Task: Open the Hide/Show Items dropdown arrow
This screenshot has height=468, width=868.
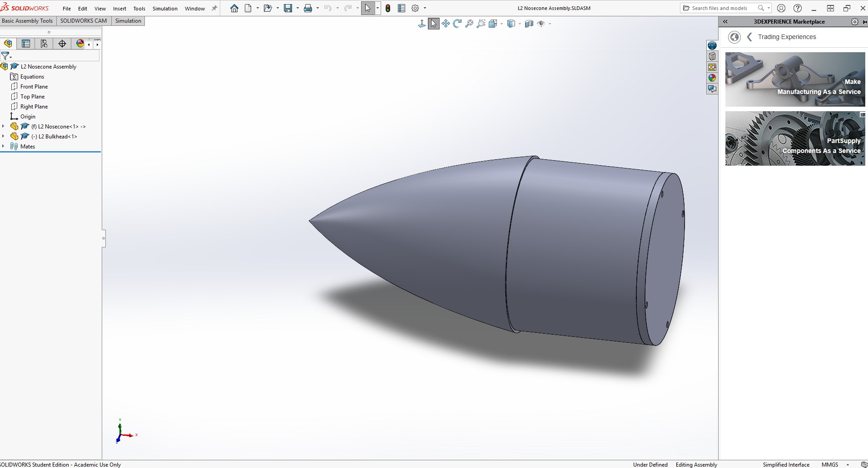Action: pyautogui.click(x=550, y=24)
